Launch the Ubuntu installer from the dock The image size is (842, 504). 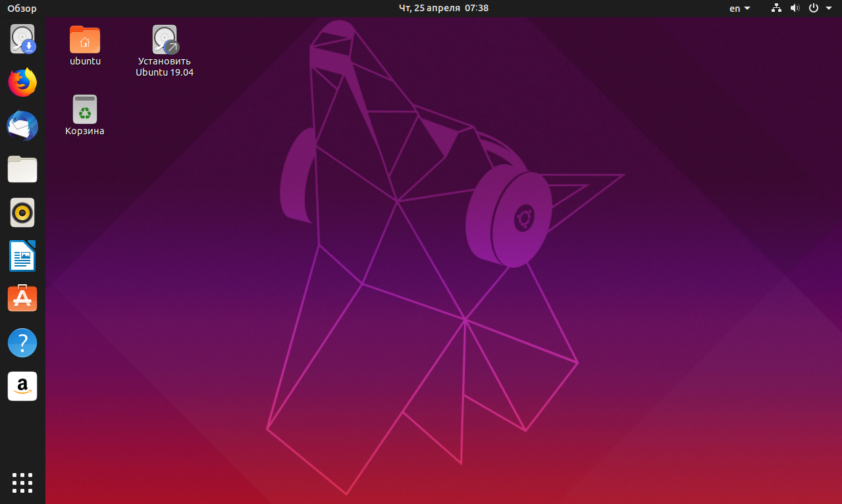click(22, 39)
